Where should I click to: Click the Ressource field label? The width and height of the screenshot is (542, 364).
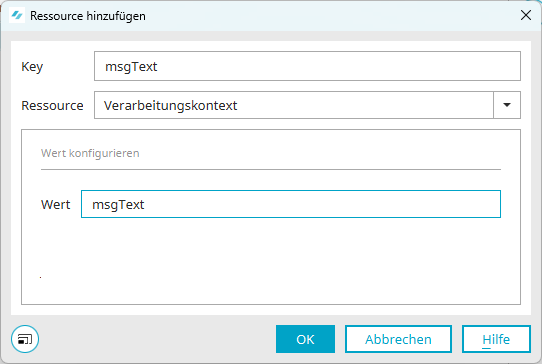click(52, 105)
